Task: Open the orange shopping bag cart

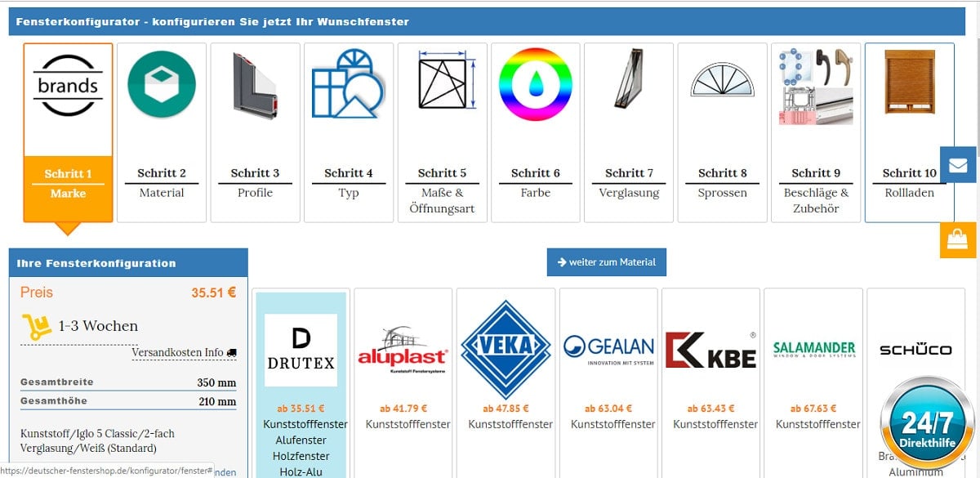Action: click(958, 239)
